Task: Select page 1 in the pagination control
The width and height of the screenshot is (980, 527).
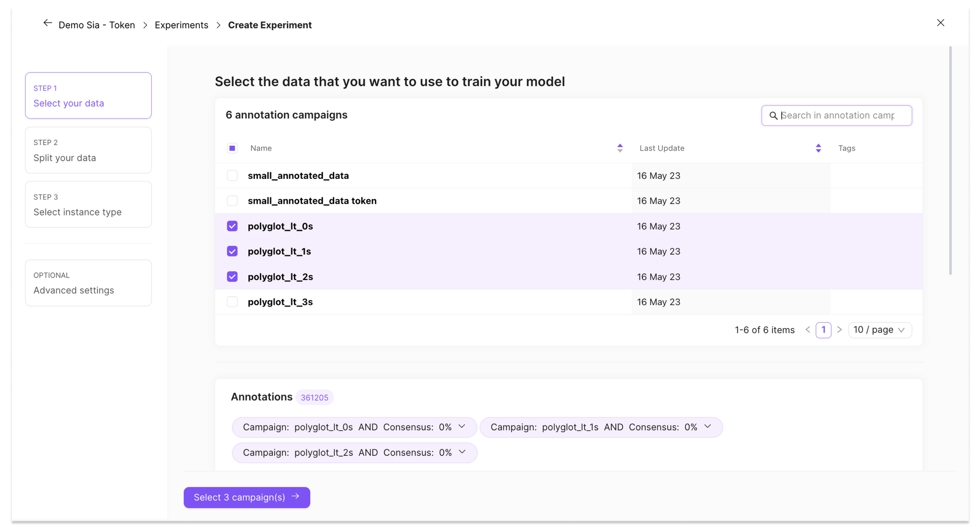Action: click(x=823, y=330)
